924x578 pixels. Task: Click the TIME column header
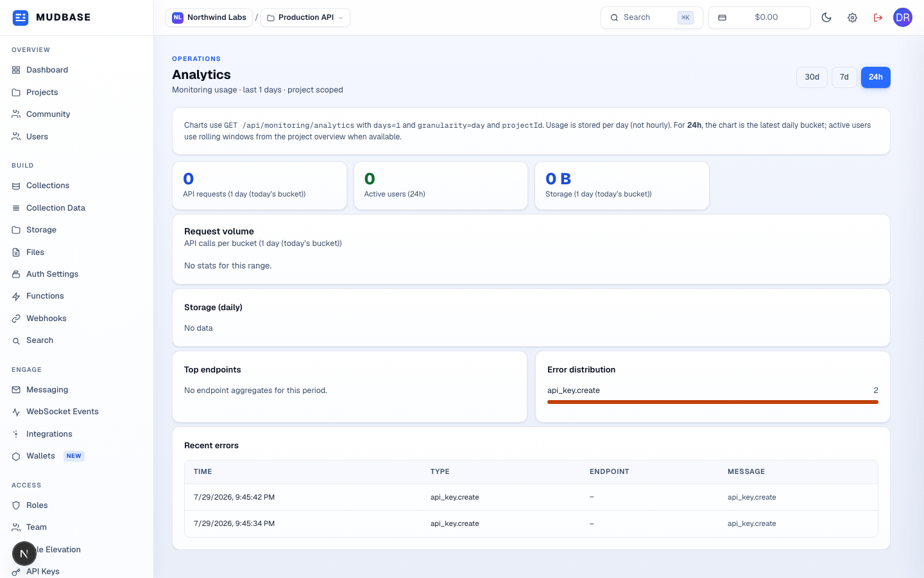203,471
